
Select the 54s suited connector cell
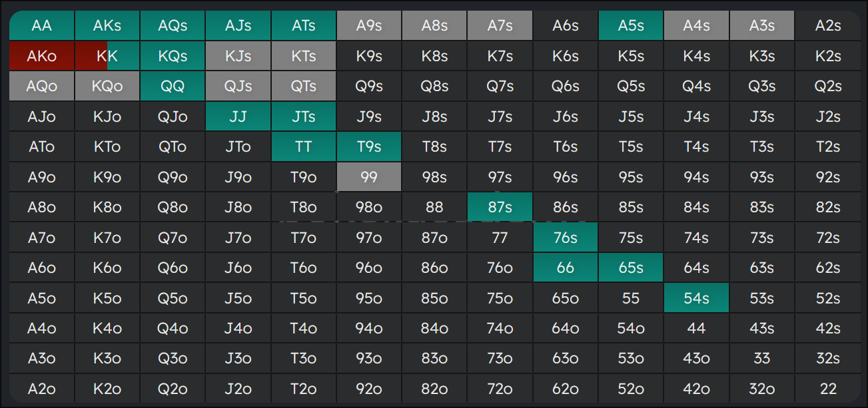[x=696, y=298]
